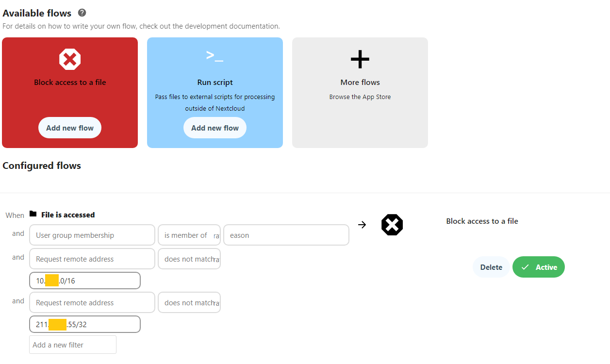610x364 pixels.
Task: Click Add new flow for Block access
Action: tap(69, 127)
